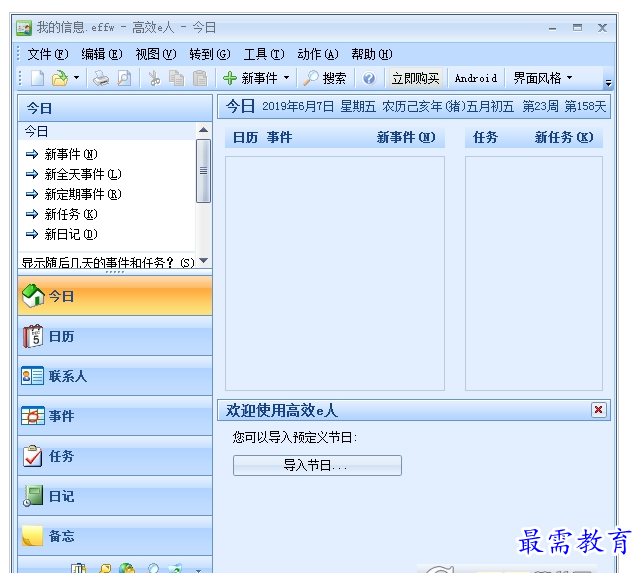Click the new file icon in toolbar
The height and width of the screenshot is (573, 640).
tap(37, 78)
